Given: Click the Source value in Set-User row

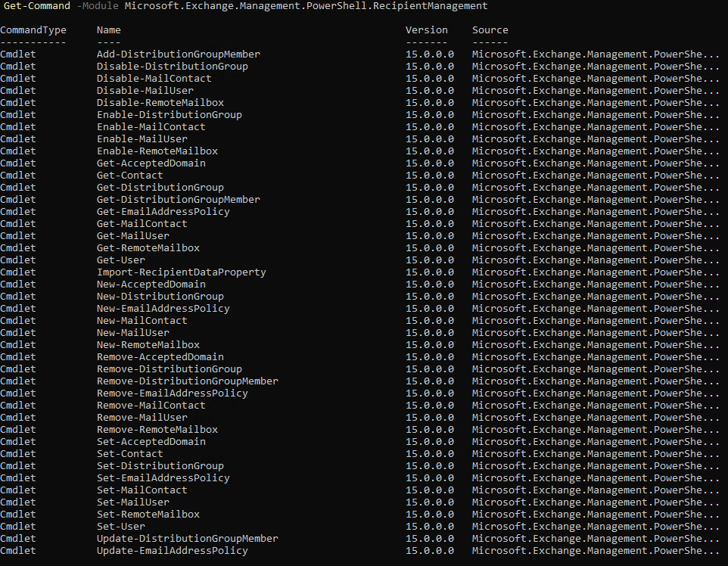Looking at the screenshot, I should point(596,526).
